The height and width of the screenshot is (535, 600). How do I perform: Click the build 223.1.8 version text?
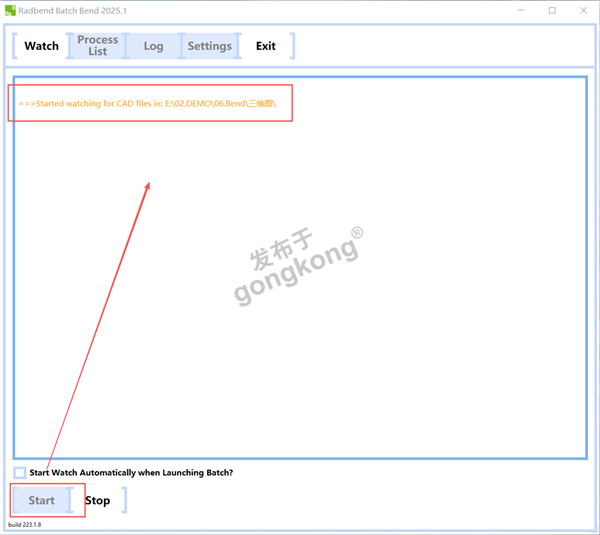pos(24,524)
